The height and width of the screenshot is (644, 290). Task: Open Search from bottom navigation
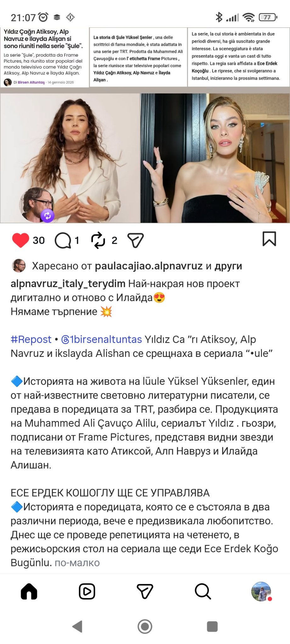click(203, 592)
